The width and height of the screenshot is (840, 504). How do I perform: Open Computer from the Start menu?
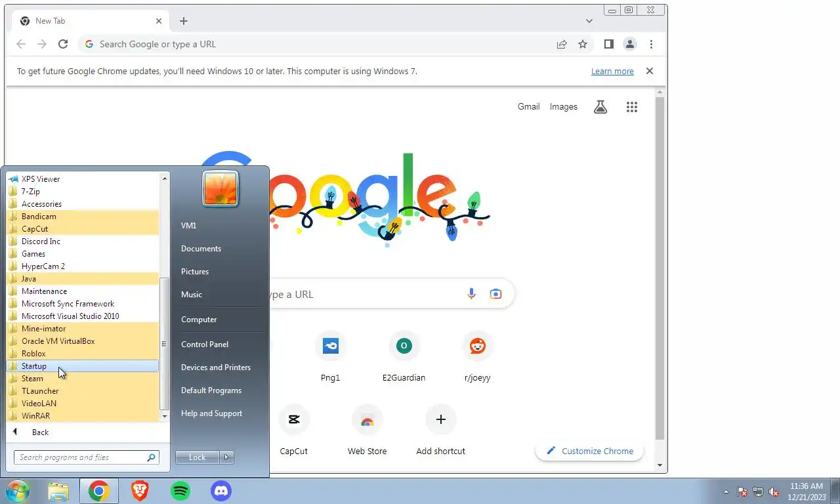click(x=199, y=320)
